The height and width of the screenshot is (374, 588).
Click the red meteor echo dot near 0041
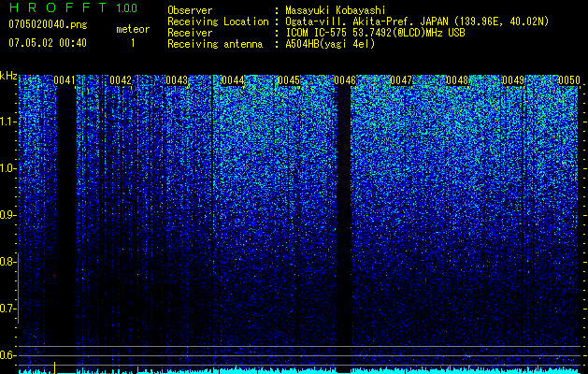pos(55,276)
